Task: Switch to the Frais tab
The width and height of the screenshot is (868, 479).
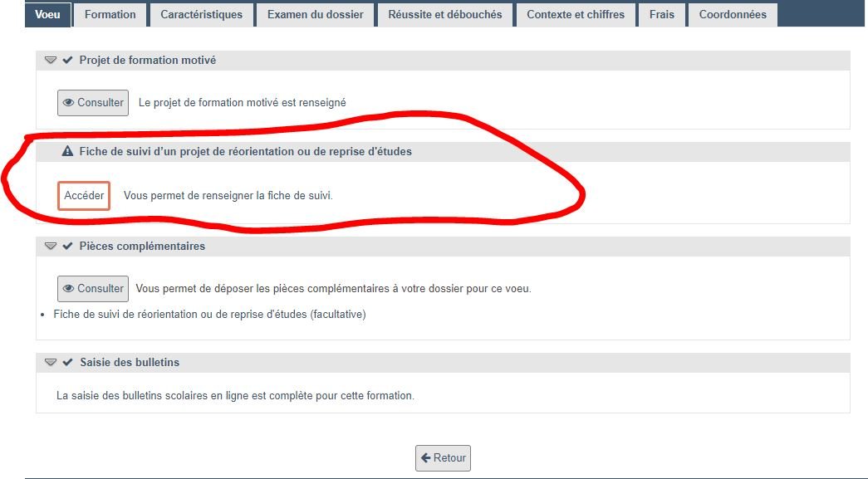Action: coord(662,14)
